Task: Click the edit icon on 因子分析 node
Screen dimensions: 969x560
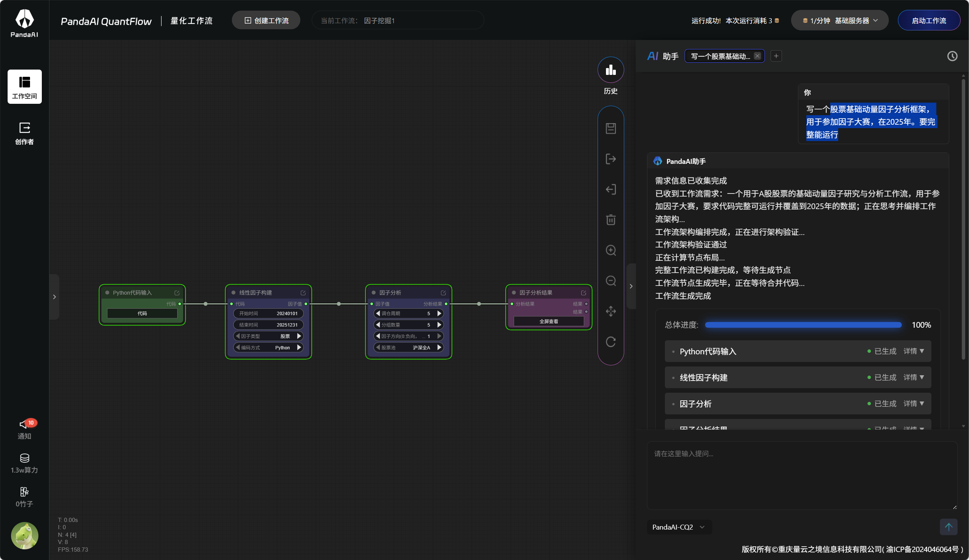Action: click(443, 293)
